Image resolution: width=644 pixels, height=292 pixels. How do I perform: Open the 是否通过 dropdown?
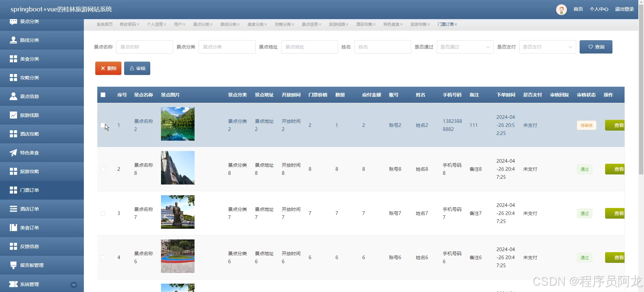(465, 47)
